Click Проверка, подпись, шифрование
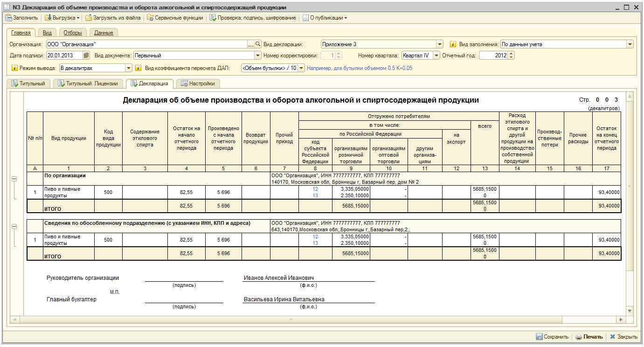The image size is (644, 347). coord(253,18)
